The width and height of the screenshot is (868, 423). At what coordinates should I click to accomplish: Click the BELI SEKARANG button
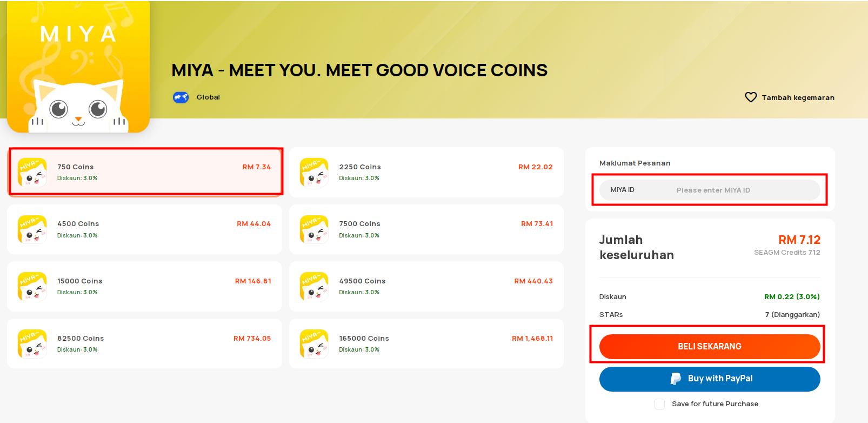point(710,347)
